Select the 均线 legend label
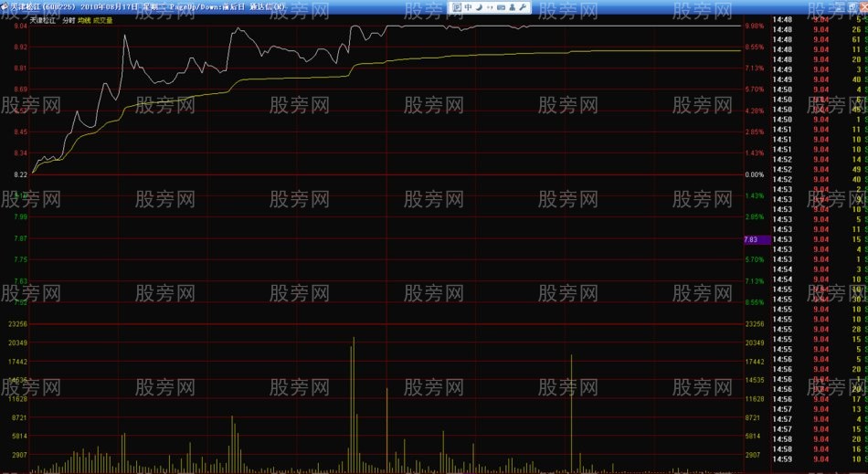The width and height of the screenshot is (868, 474). click(x=83, y=20)
